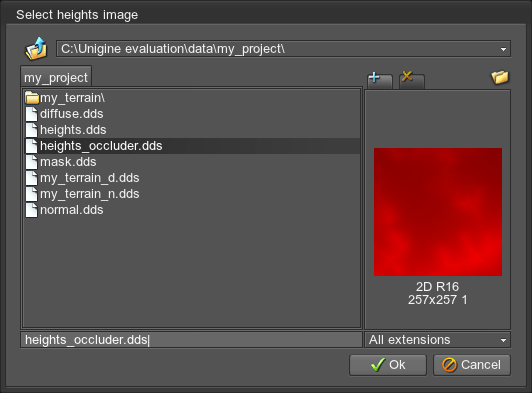Dismiss the dialog with Cancel

pyautogui.click(x=472, y=365)
